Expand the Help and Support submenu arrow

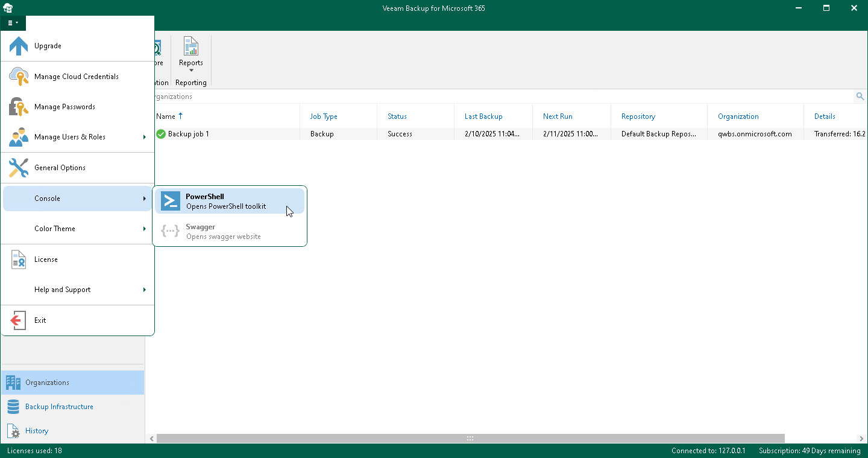[145, 290]
